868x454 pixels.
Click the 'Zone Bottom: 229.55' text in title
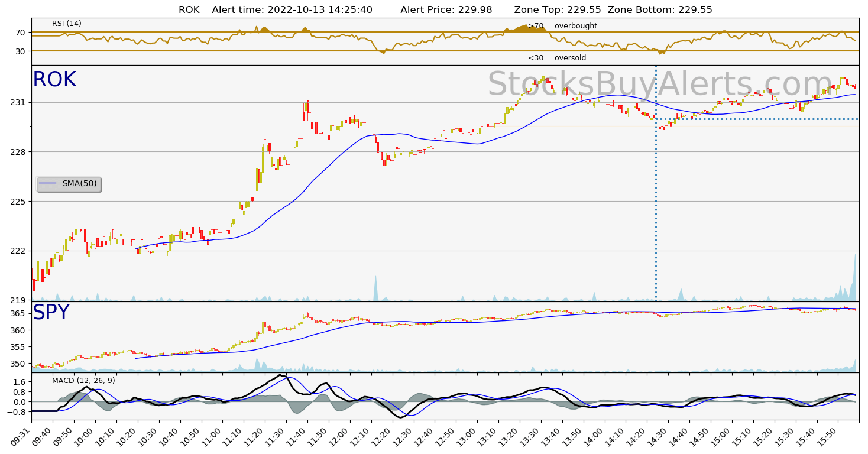point(660,9)
